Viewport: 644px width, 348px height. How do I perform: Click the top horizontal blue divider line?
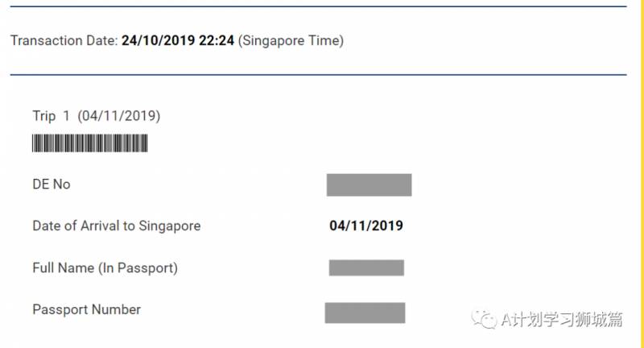[318, 6]
